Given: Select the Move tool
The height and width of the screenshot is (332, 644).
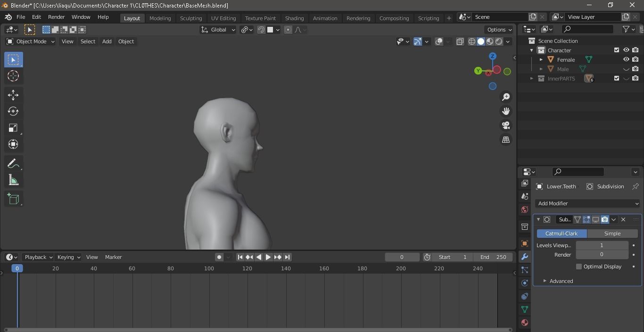Looking at the screenshot, I should (13, 95).
